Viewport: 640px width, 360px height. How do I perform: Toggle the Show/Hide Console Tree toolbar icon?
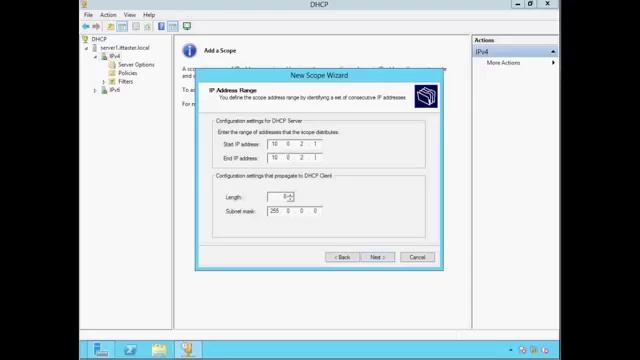point(122,27)
